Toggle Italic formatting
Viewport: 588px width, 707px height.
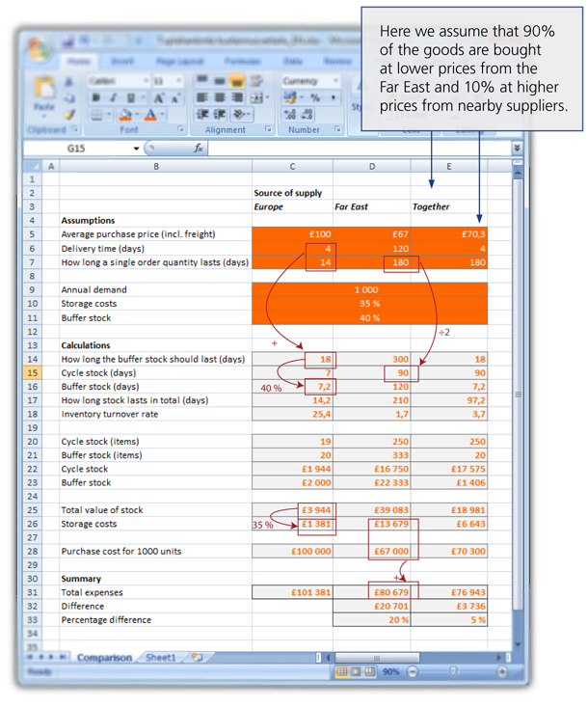coord(114,97)
